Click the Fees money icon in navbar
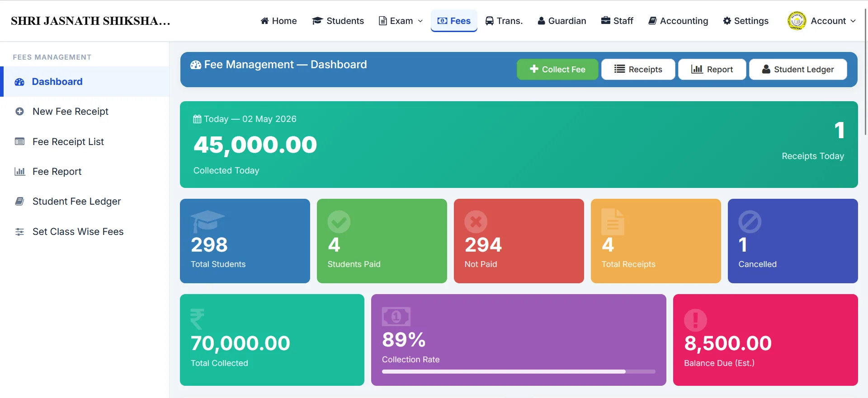The height and width of the screenshot is (398, 868). [x=442, y=21]
